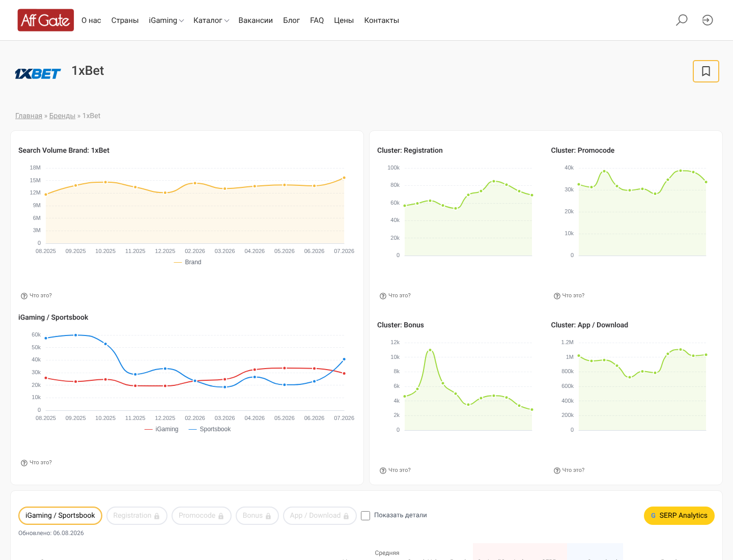Open SERP Analytics

[679, 516]
